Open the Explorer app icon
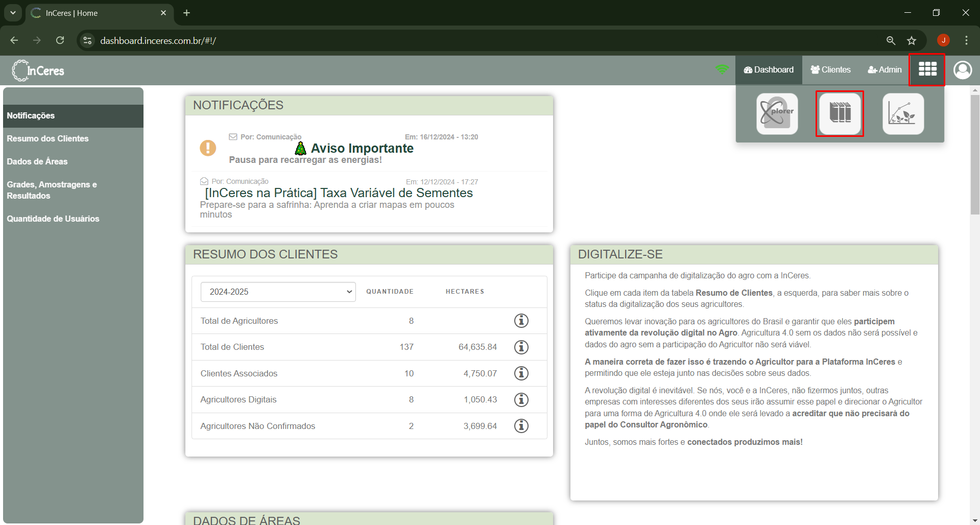Image resolution: width=980 pixels, height=525 pixels. click(777, 113)
